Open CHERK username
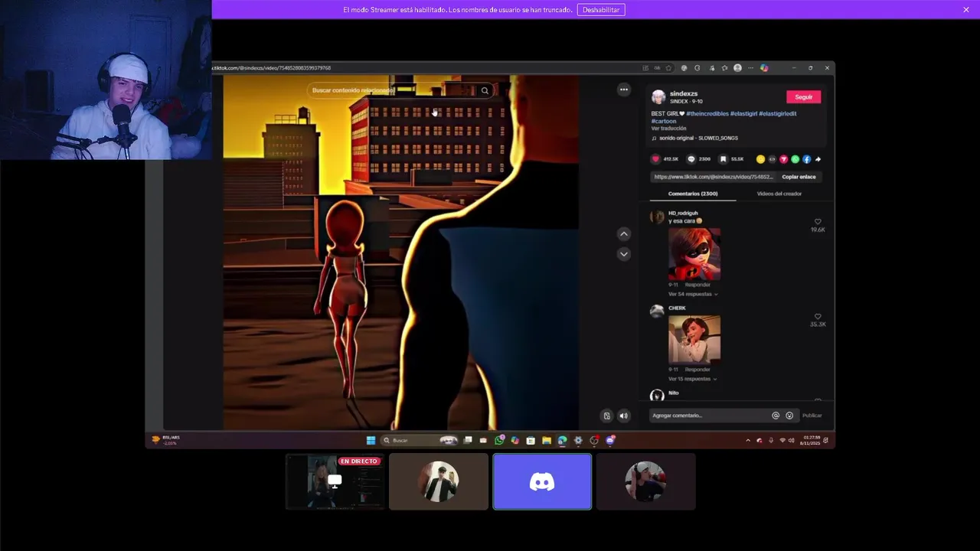 click(677, 308)
